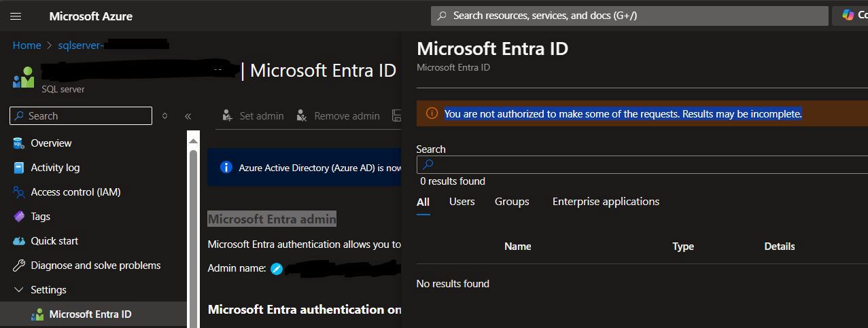This screenshot has width=868, height=328.
Task: Focus the left menu Search field
Action: point(82,116)
